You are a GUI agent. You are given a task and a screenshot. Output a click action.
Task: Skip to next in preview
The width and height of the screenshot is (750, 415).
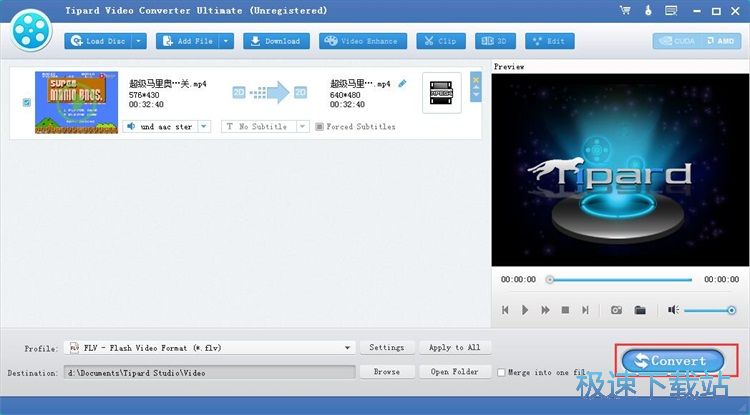pyautogui.click(x=585, y=310)
